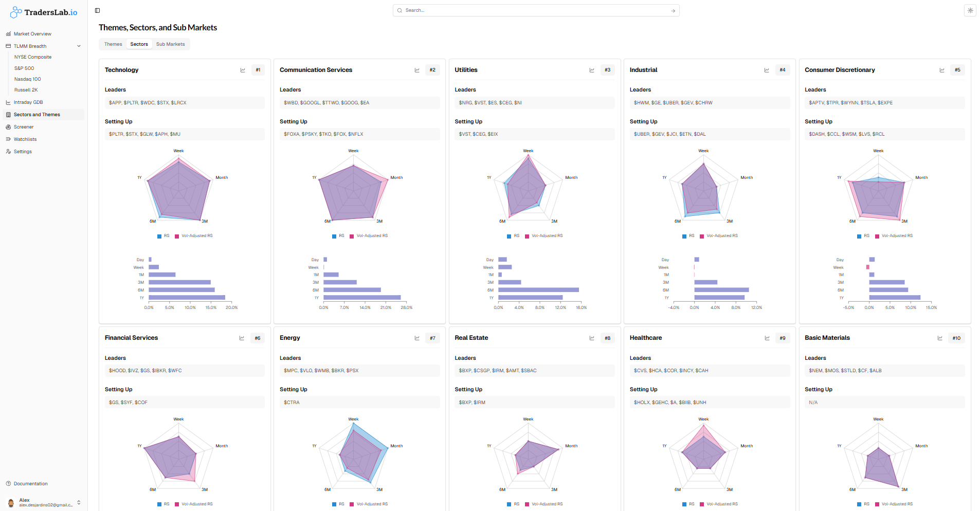Open the Real Estate chart icon

click(592, 338)
